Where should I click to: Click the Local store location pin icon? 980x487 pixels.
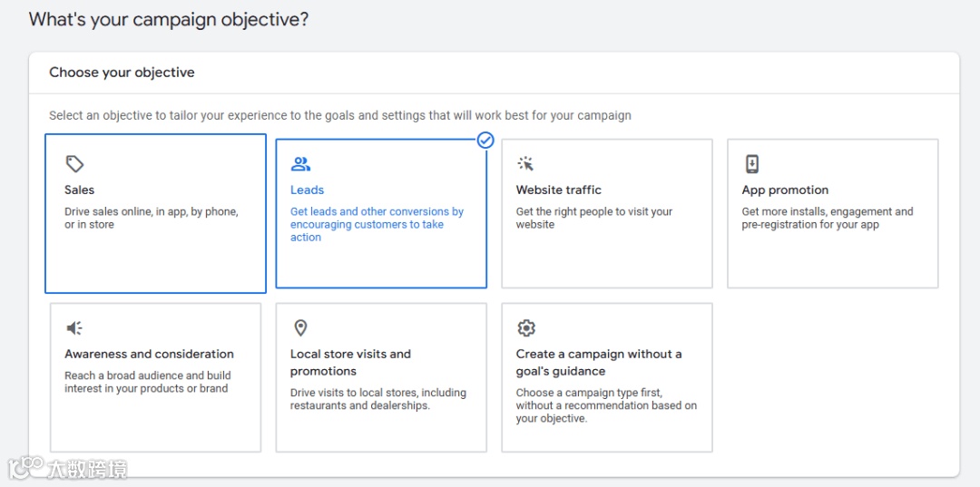coord(300,328)
